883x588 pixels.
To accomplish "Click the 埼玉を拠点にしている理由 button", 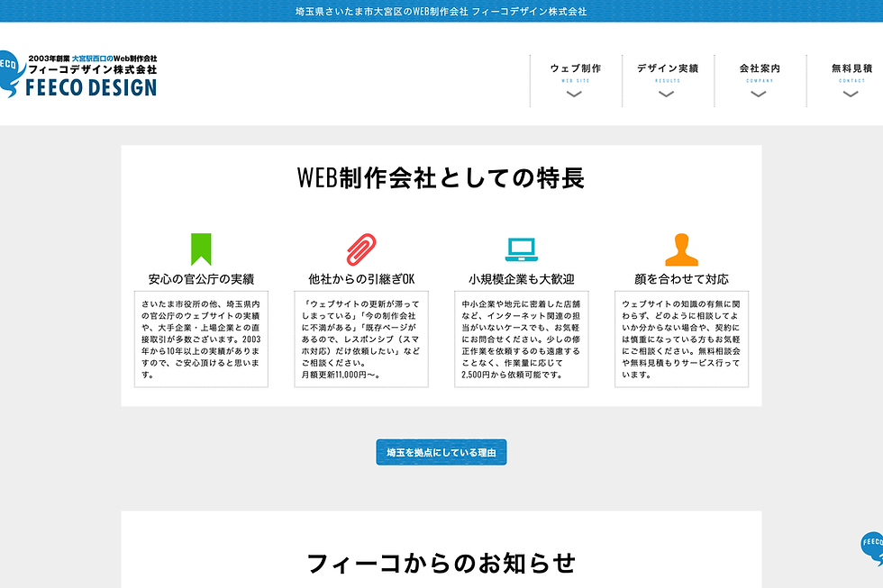I will [441, 452].
